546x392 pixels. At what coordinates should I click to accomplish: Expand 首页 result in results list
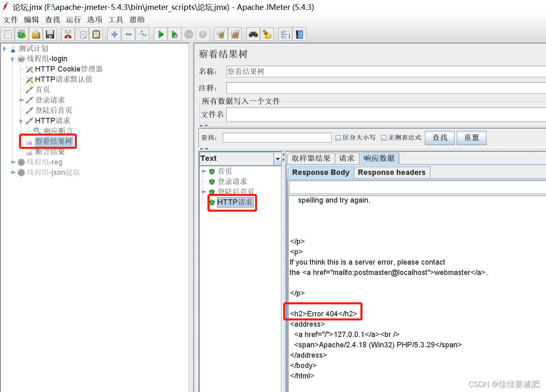pyautogui.click(x=203, y=171)
